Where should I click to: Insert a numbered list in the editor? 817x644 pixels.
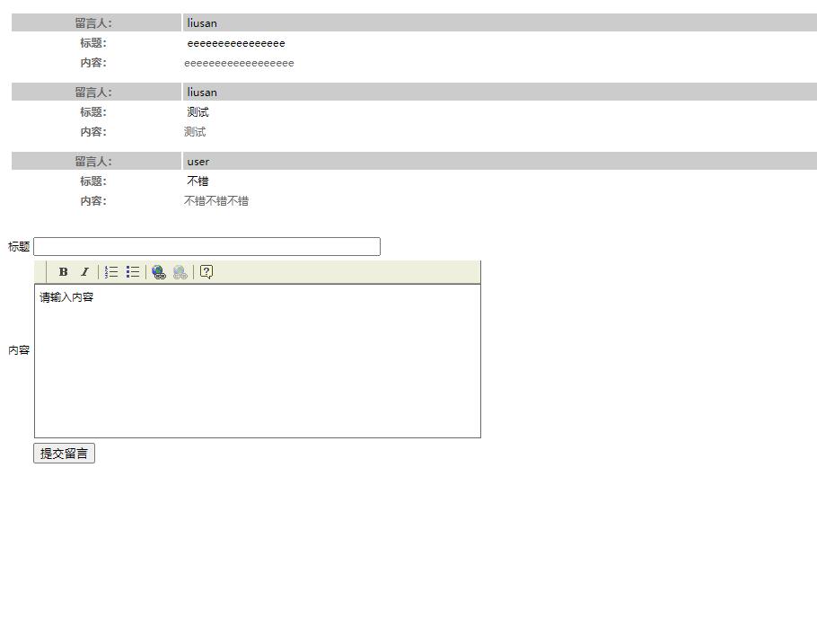(x=111, y=271)
